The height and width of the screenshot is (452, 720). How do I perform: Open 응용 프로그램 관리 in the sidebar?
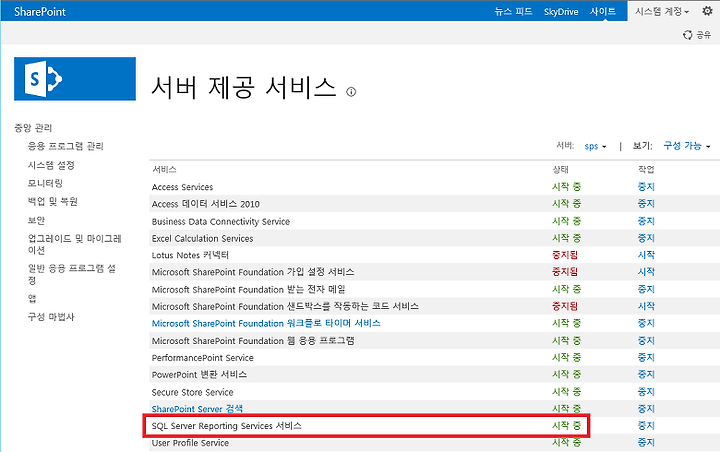coord(66,146)
